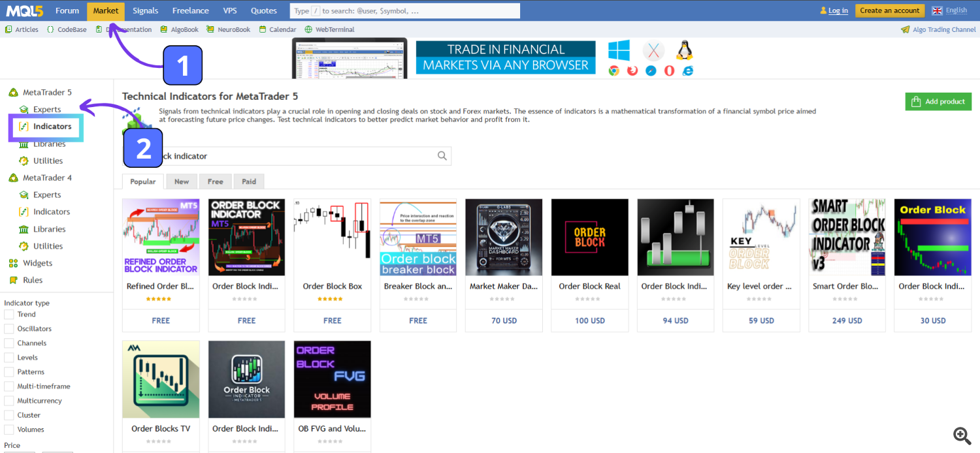Enable the Multi-timeframe checkbox
The height and width of the screenshot is (453, 980).
coord(9,386)
